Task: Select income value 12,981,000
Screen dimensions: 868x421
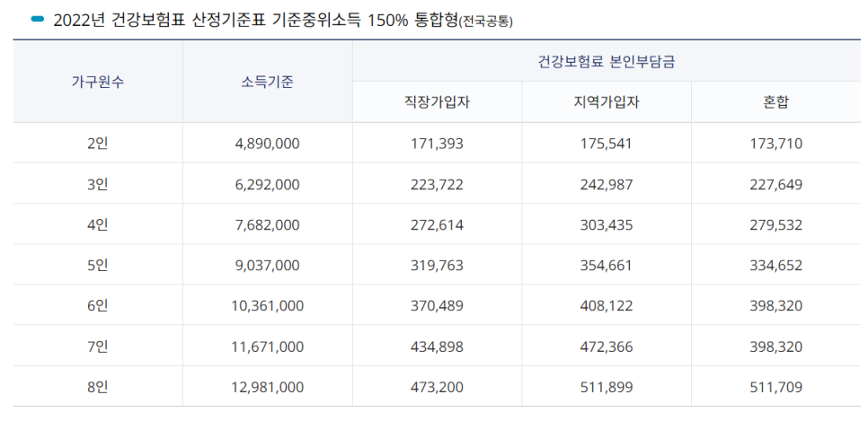Action: (x=268, y=387)
